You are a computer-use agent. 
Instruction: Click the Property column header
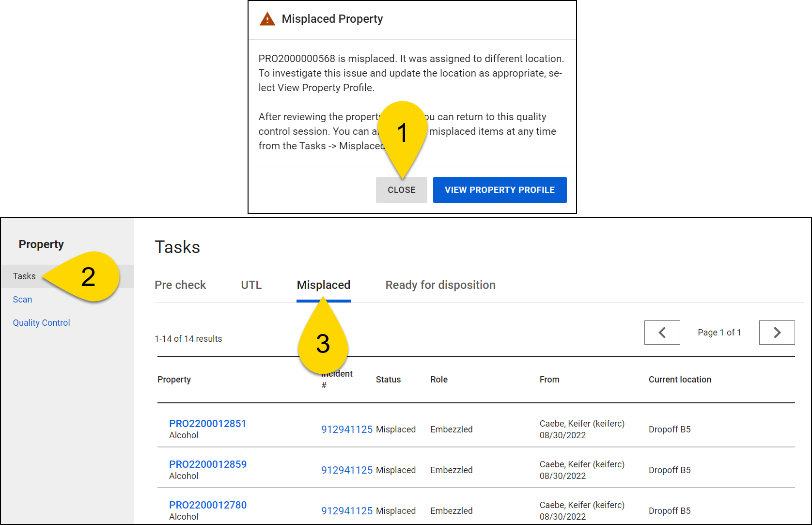coord(174,380)
